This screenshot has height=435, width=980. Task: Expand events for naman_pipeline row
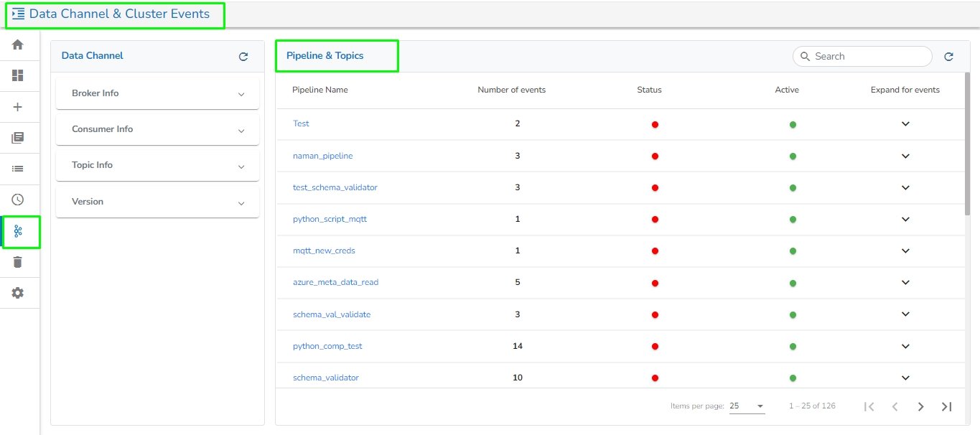coord(905,156)
